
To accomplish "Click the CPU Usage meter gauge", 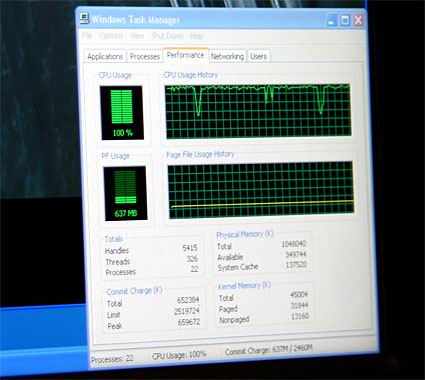I will [122, 112].
